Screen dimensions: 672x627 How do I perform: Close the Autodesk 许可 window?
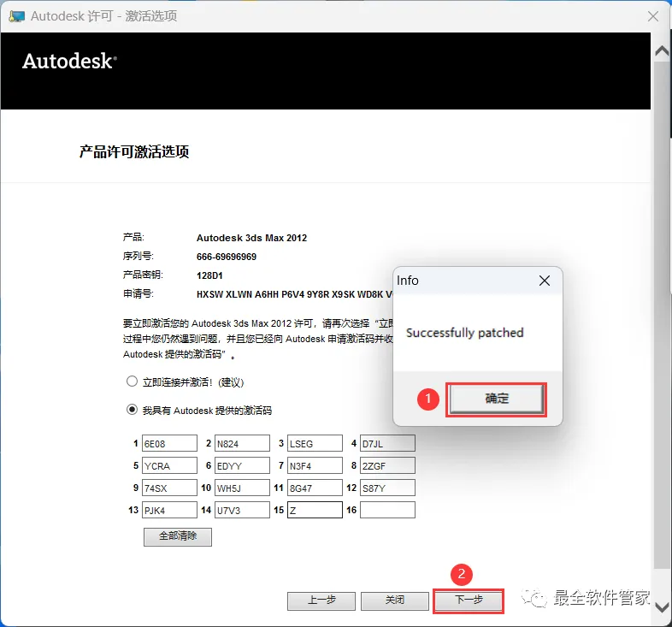653,16
